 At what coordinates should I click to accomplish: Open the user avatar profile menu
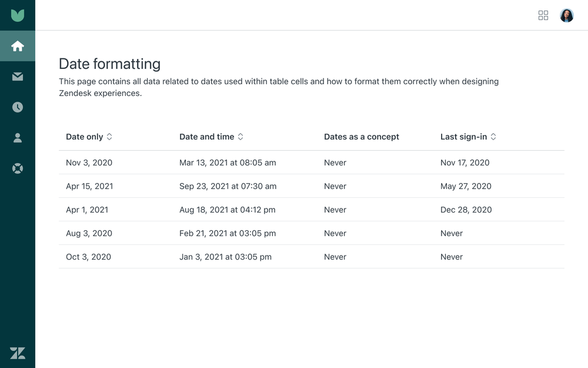click(x=567, y=15)
